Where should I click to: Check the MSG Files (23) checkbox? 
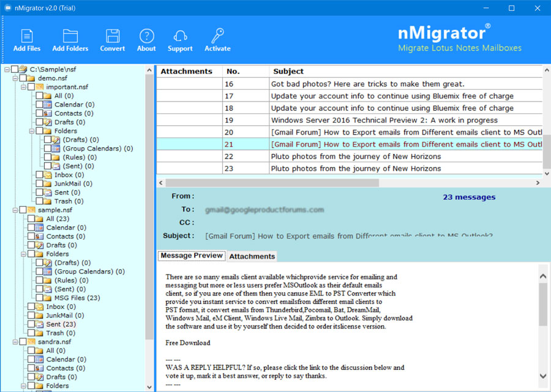coord(39,298)
